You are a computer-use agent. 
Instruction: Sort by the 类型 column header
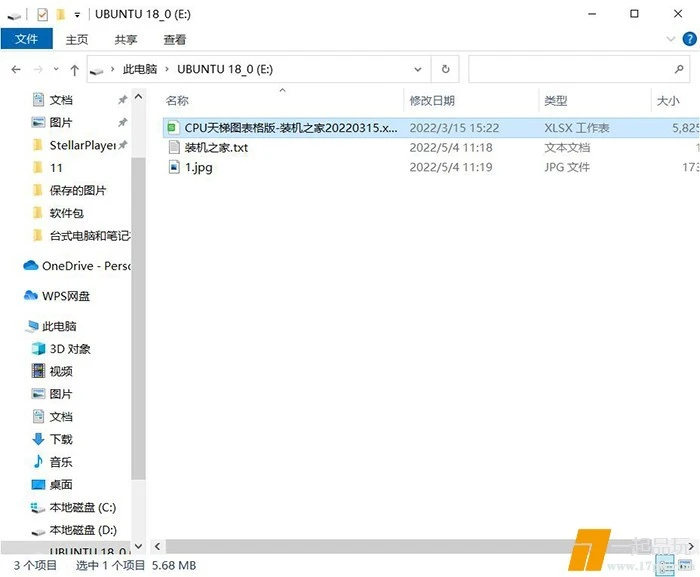pyautogui.click(x=555, y=100)
